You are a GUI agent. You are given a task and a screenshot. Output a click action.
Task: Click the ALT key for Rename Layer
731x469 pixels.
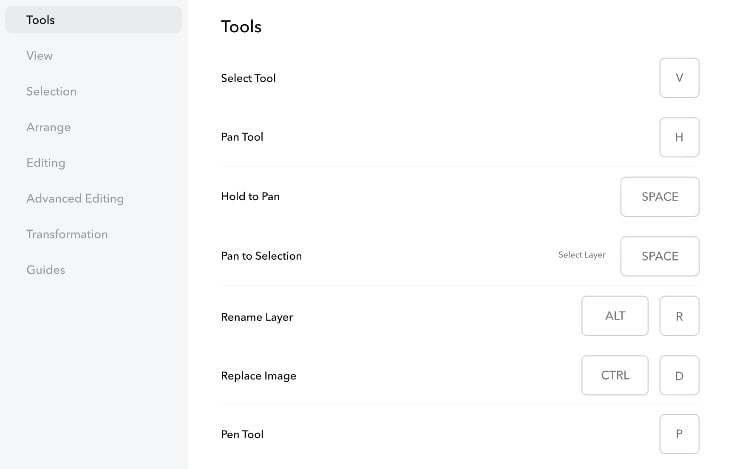(x=615, y=316)
